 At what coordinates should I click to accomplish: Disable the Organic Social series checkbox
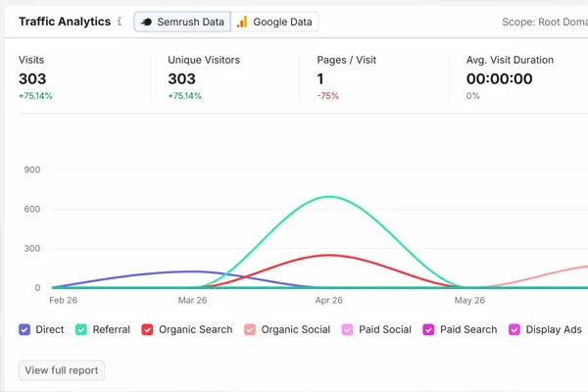tap(250, 329)
